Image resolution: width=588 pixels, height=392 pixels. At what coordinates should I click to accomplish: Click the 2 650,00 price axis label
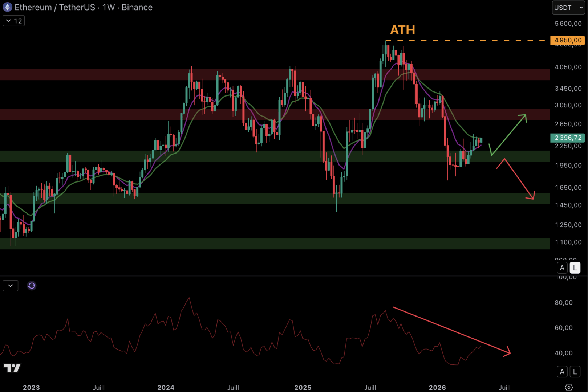tap(568, 124)
